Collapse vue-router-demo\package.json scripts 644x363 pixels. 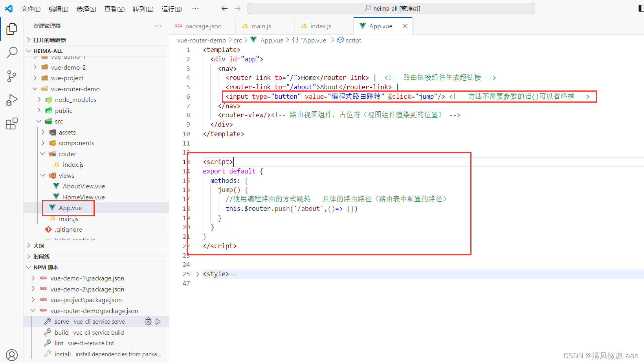click(x=96, y=311)
